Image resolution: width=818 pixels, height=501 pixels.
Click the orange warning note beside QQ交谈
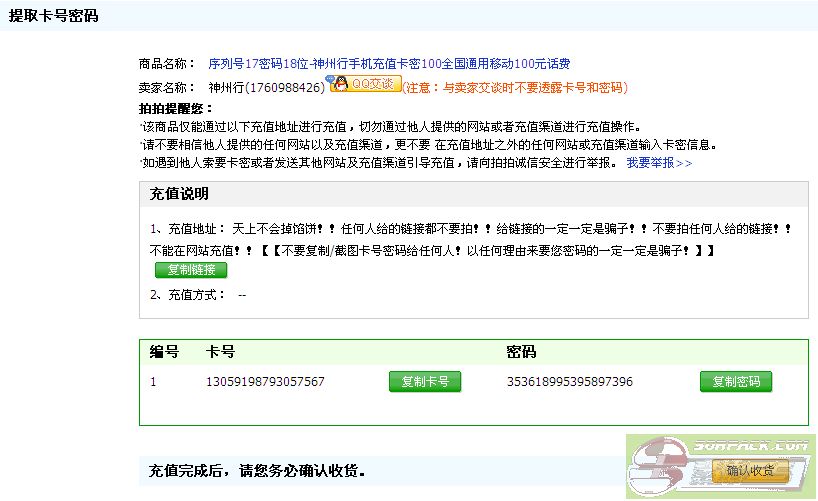click(x=515, y=88)
